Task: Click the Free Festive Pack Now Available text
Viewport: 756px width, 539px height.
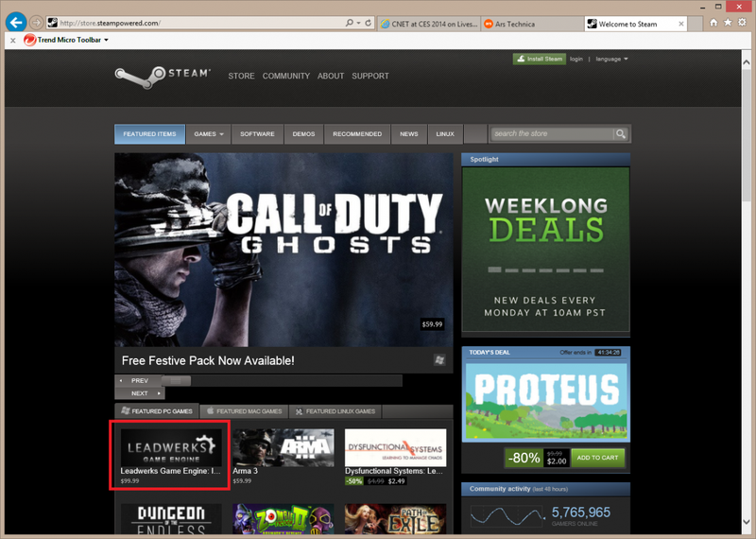Action: pyautogui.click(x=208, y=361)
